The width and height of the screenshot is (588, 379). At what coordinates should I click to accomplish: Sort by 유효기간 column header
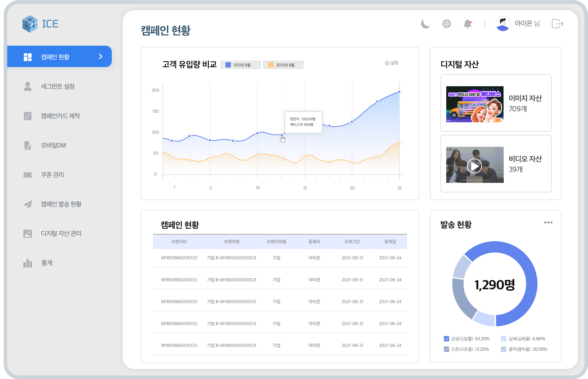coord(352,242)
